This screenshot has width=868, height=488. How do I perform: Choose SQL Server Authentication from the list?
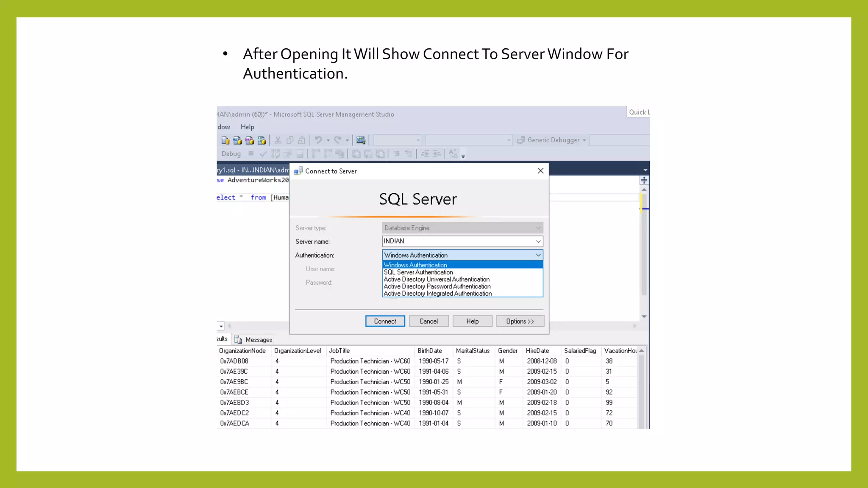[462, 272]
